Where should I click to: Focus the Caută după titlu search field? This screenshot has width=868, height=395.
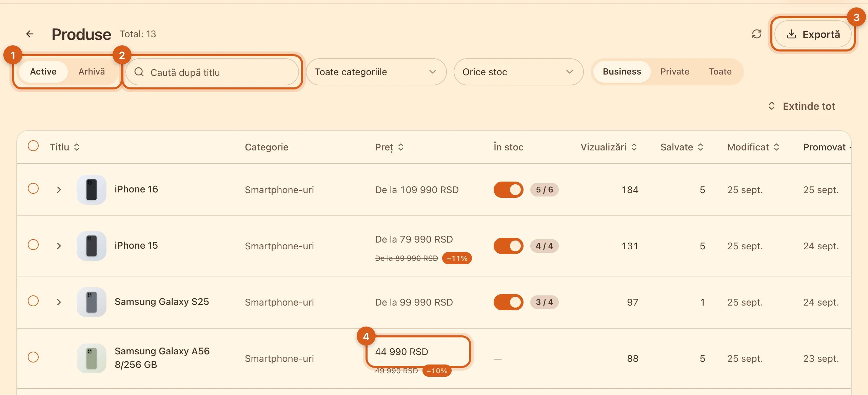213,72
